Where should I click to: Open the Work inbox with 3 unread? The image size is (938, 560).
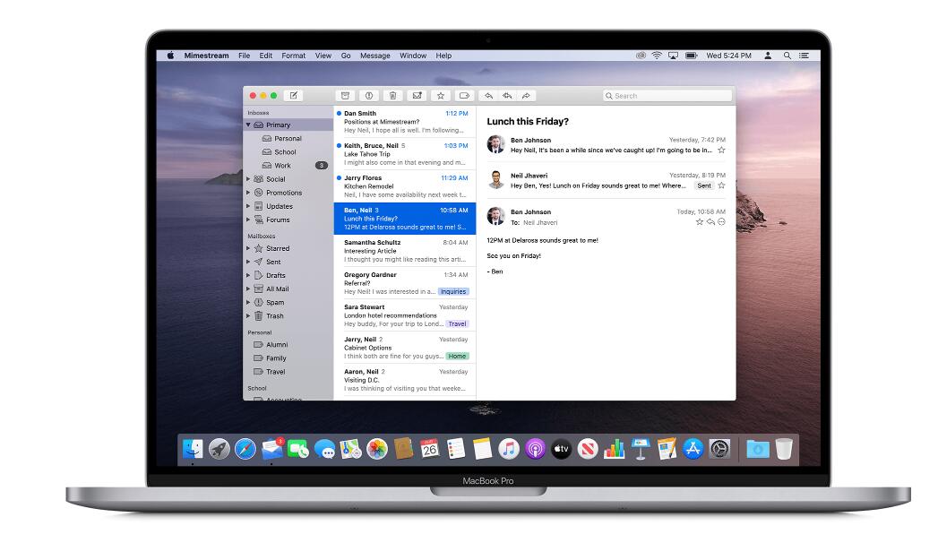pyautogui.click(x=288, y=166)
